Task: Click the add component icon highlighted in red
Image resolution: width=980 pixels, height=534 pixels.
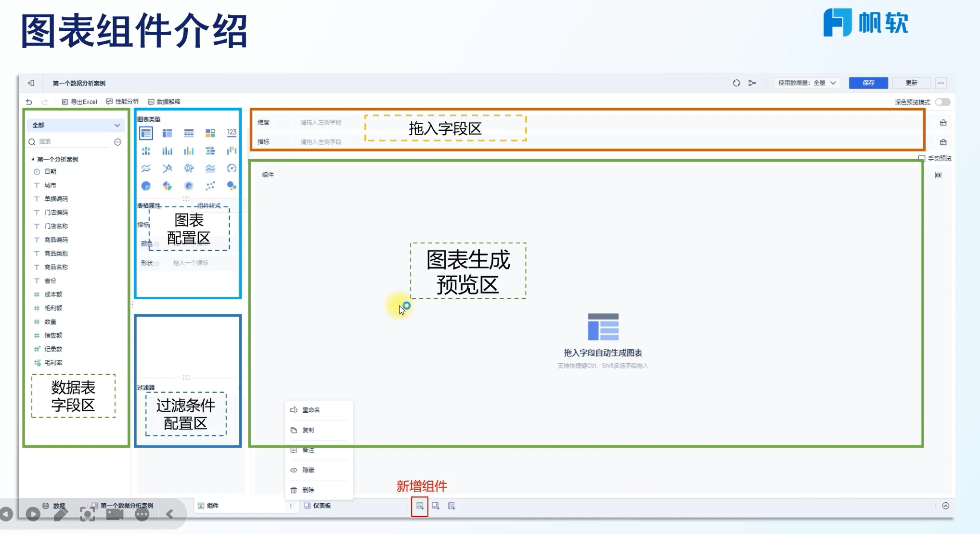Action: pos(420,506)
